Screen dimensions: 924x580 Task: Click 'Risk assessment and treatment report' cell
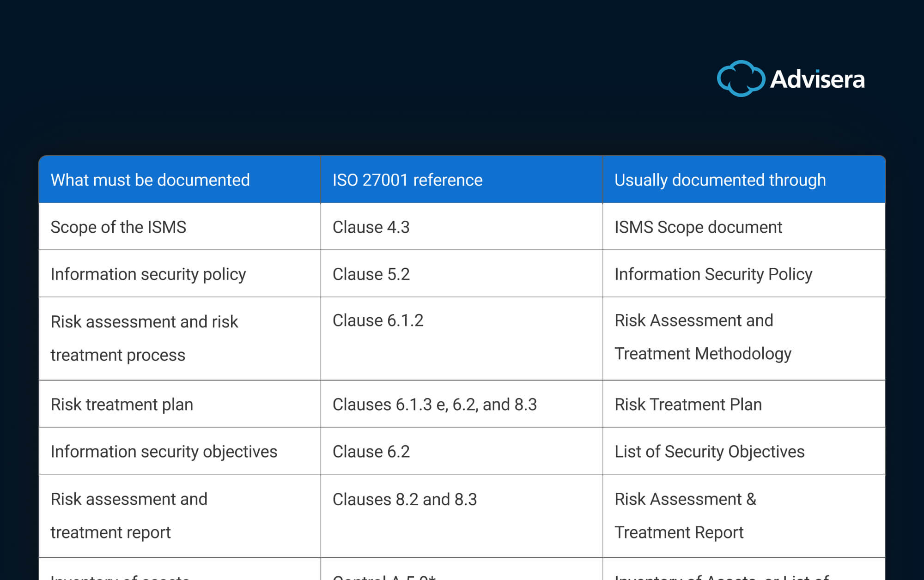tap(180, 516)
